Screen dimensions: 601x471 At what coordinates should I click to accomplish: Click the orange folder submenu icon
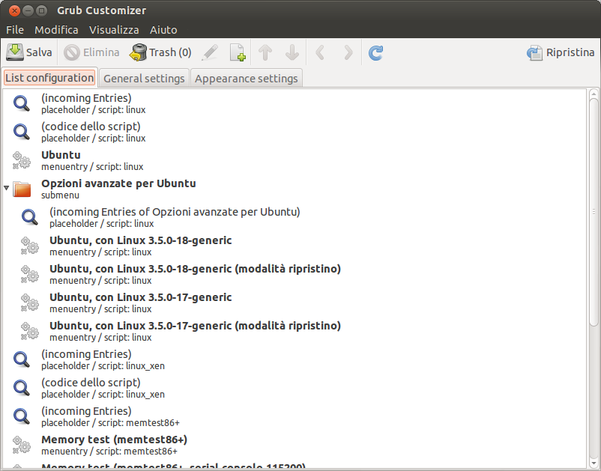(x=22, y=189)
